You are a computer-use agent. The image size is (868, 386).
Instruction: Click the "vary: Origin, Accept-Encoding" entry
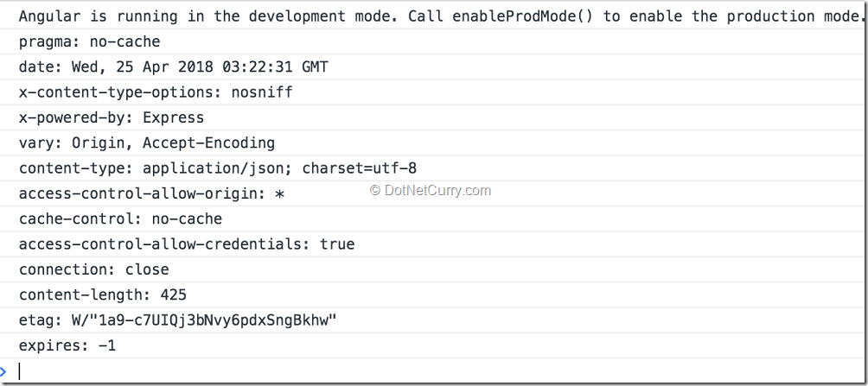(x=147, y=142)
